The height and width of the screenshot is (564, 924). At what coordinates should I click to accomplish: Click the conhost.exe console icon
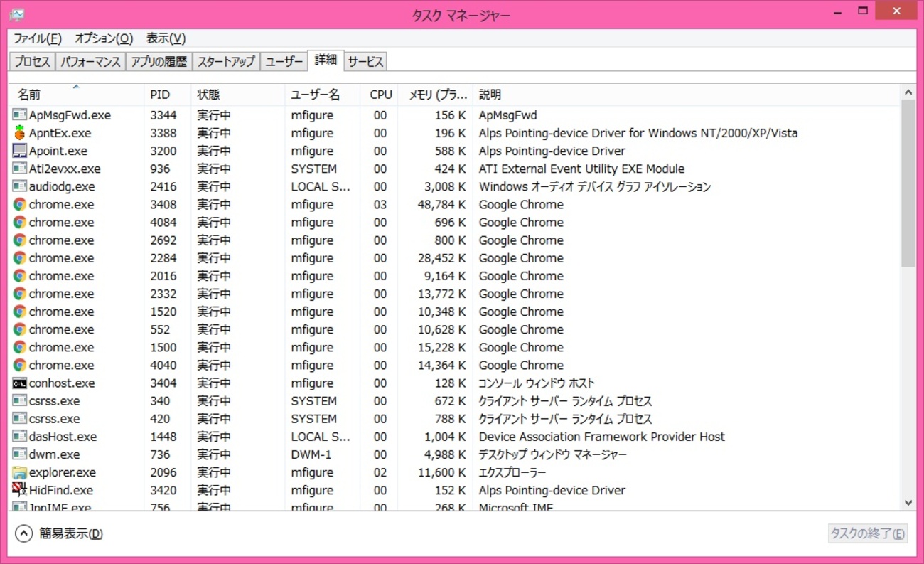19,383
